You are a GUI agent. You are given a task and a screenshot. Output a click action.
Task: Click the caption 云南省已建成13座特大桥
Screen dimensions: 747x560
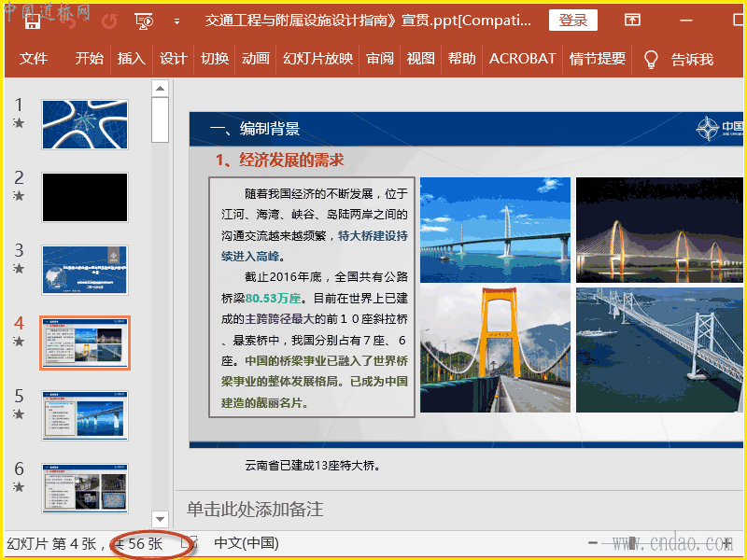pyautogui.click(x=313, y=466)
